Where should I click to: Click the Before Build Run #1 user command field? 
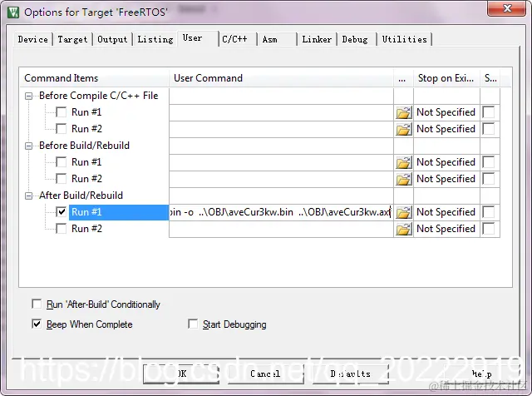(281, 162)
